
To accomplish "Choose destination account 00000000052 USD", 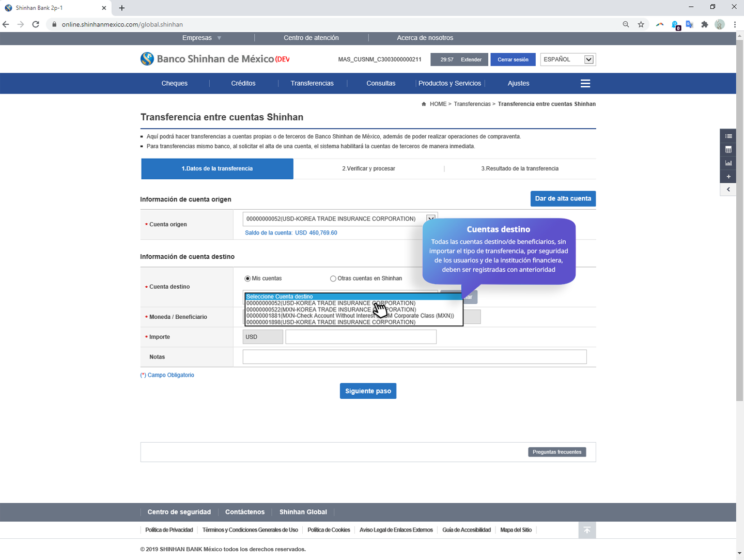I will (x=353, y=303).
